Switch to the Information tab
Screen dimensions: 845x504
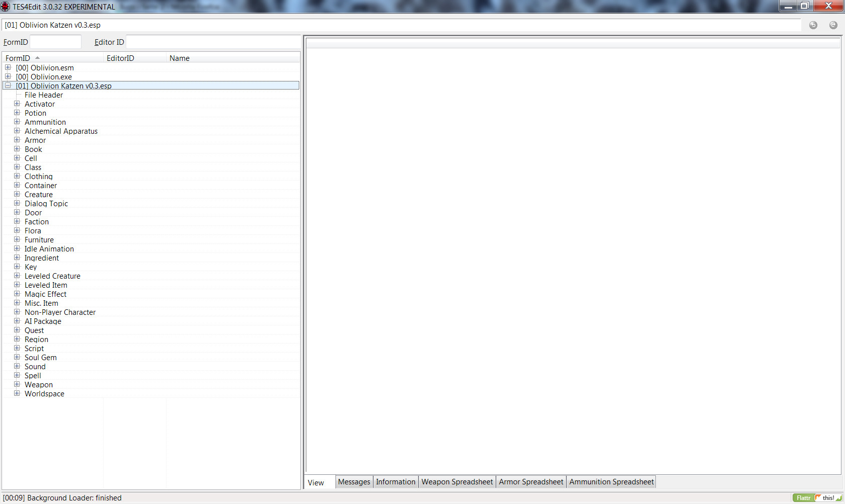(x=395, y=482)
